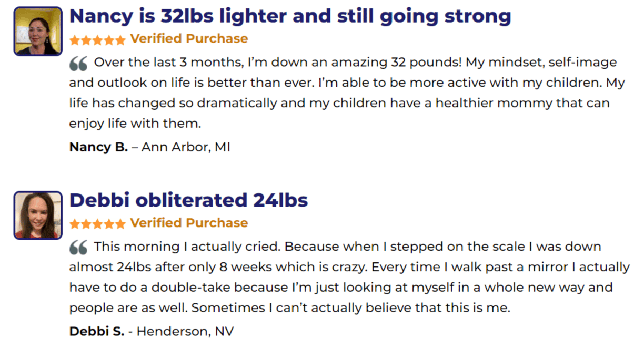Click Nancy's review text about 32 pounds
The image size is (644, 349).
point(343,93)
